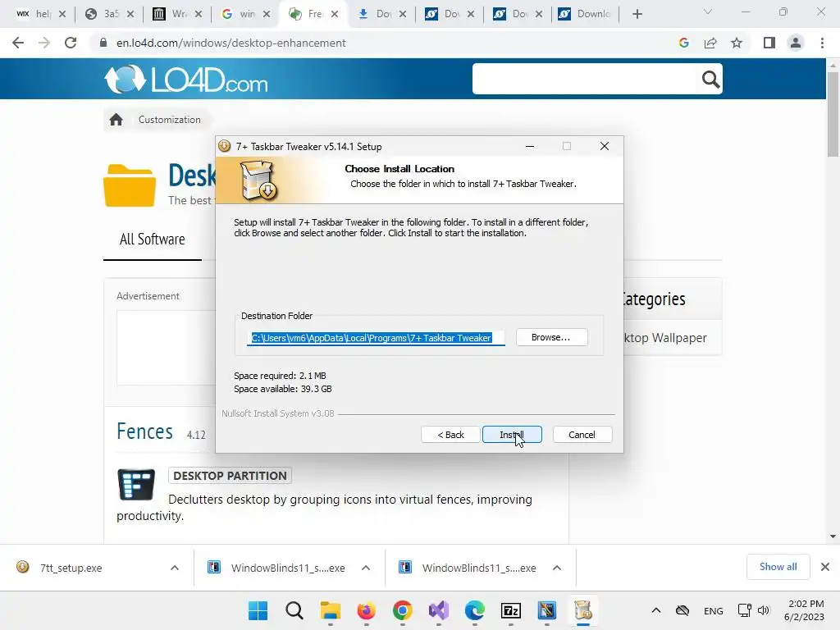
Task: Expand 7tt_setup.exe download options chevron
Action: click(175, 568)
